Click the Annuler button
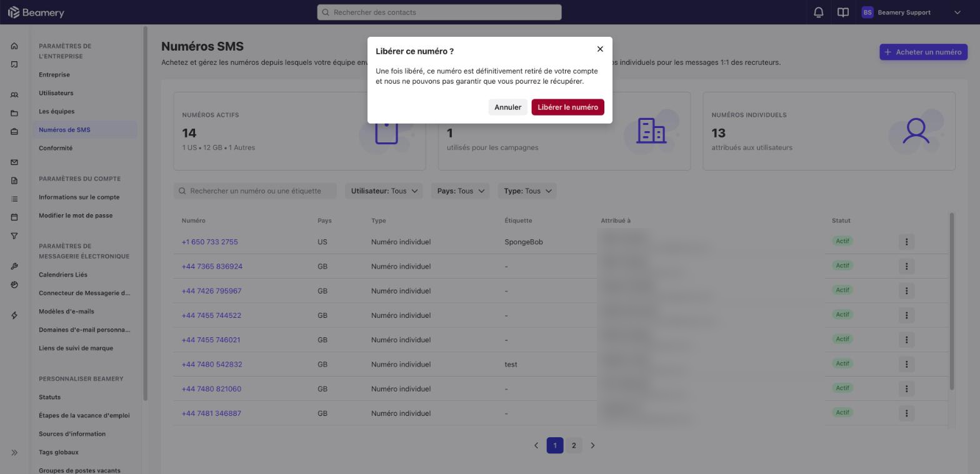 click(507, 107)
